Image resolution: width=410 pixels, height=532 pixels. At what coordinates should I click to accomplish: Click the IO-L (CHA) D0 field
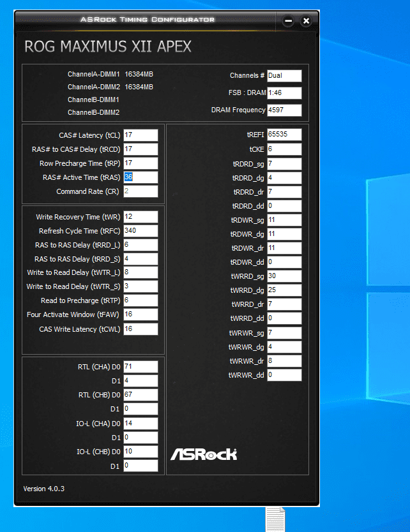(140, 424)
